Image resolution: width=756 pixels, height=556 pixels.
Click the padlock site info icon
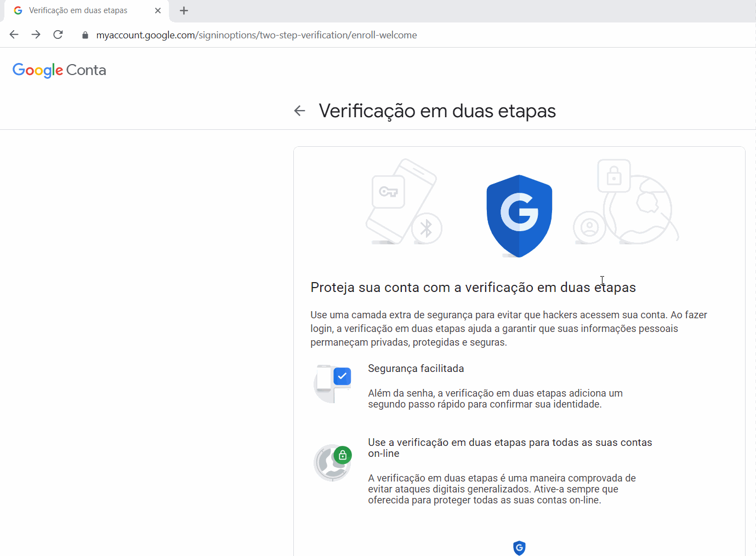click(x=85, y=35)
